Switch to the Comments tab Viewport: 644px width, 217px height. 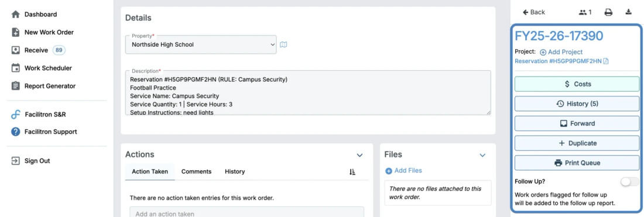click(196, 171)
